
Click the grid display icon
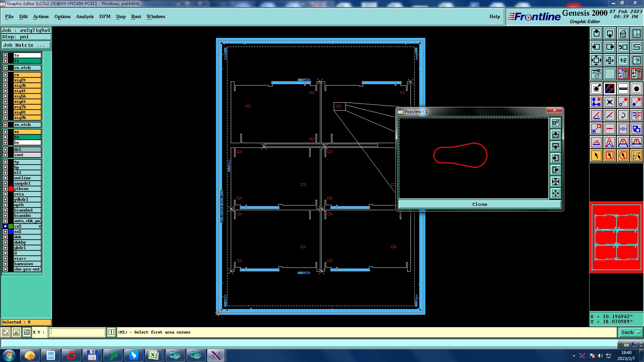pos(609,74)
